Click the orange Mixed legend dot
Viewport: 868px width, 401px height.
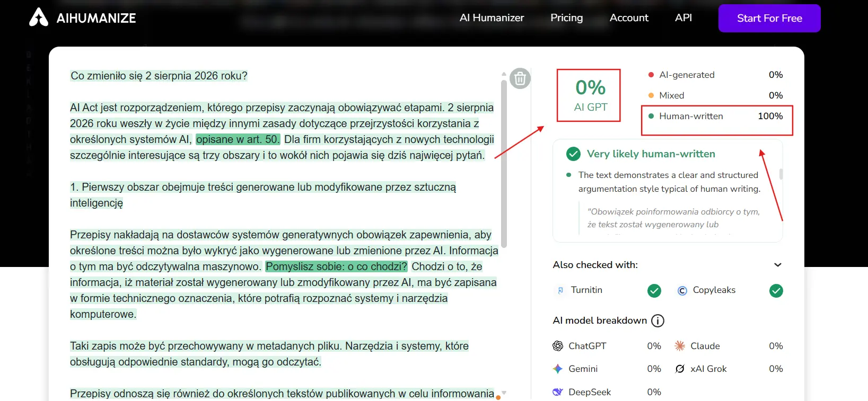click(x=651, y=95)
